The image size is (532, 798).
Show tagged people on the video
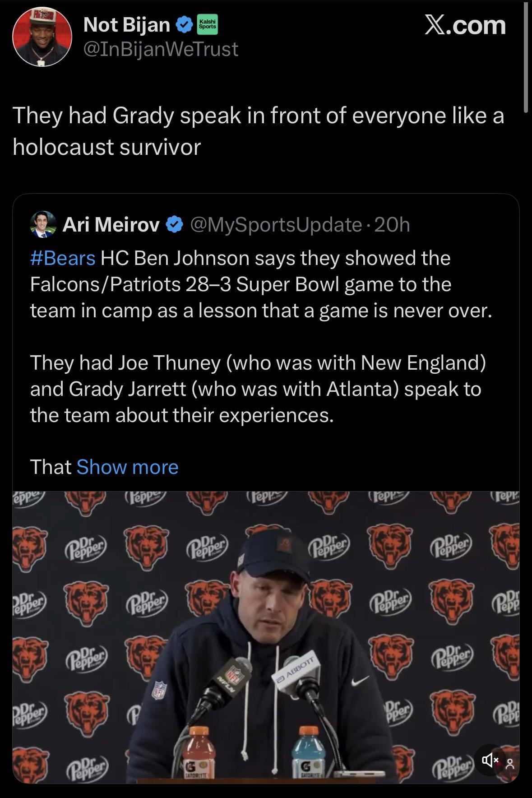tap(510, 764)
